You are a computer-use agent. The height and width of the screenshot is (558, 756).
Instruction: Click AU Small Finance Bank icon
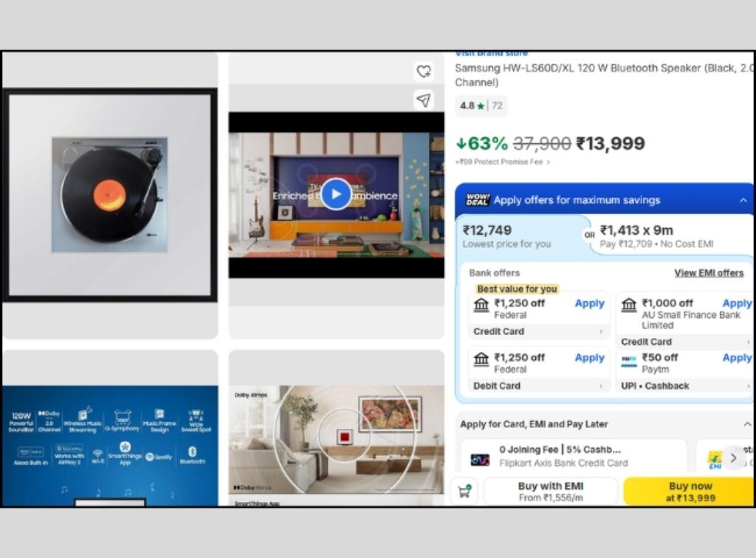coord(629,305)
